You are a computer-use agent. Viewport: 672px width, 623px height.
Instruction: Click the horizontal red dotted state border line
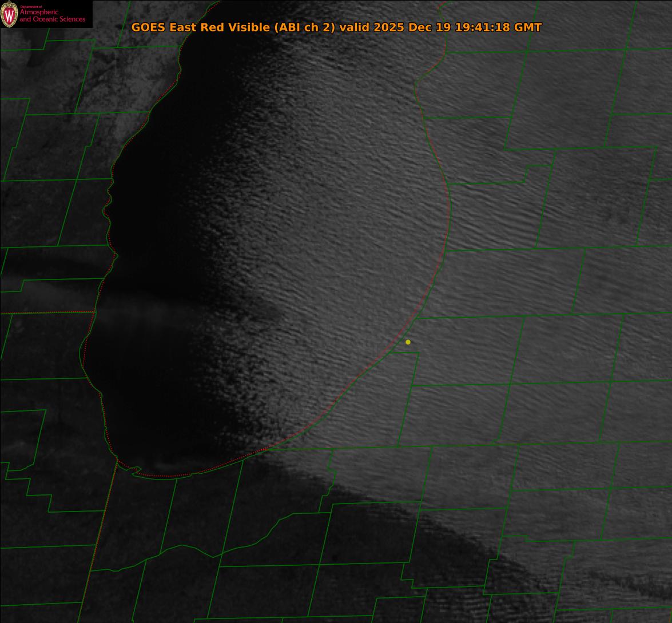[46, 313]
